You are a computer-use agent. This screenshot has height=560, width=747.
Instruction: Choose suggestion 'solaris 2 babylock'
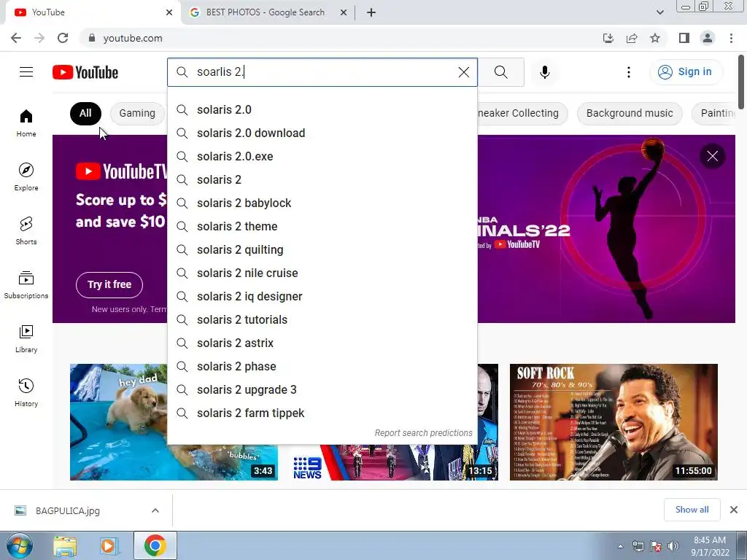coord(322,203)
